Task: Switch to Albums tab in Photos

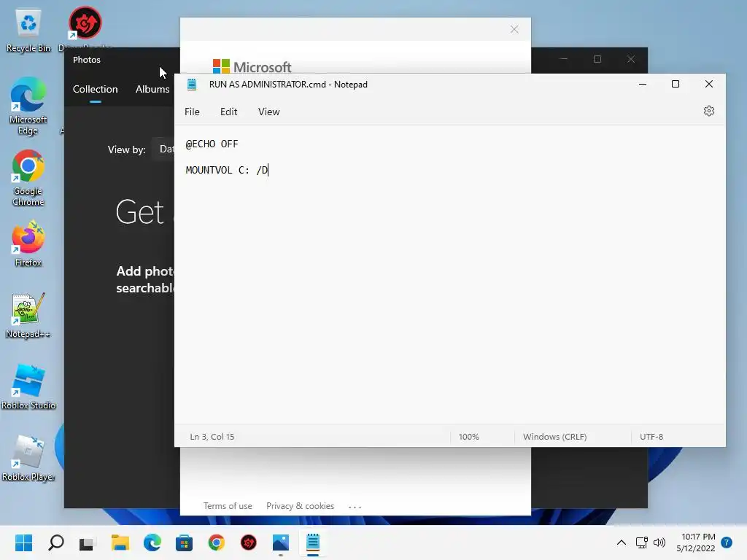Action: [x=152, y=89]
